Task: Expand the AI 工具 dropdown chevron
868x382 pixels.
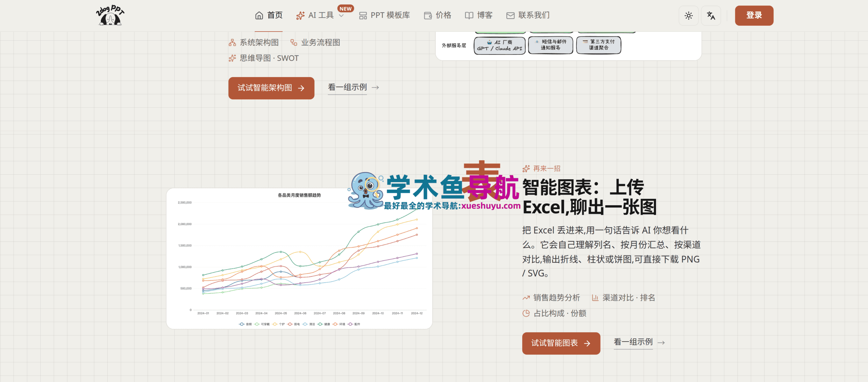Action: click(341, 16)
